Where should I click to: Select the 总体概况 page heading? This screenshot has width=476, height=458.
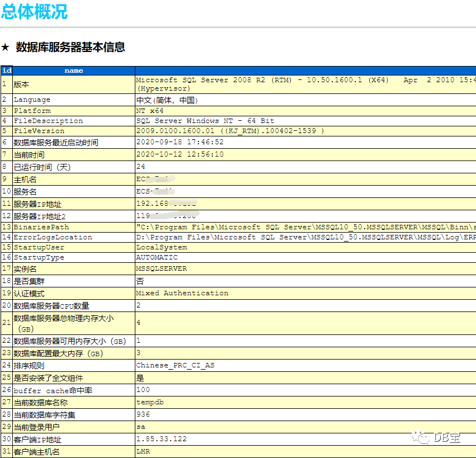(x=34, y=12)
